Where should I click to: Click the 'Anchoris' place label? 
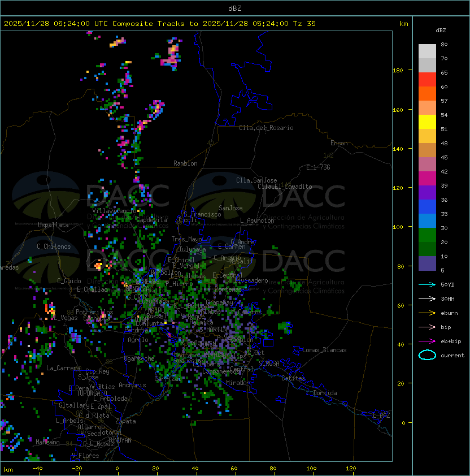pyautogui.click(x=132, y=385)
